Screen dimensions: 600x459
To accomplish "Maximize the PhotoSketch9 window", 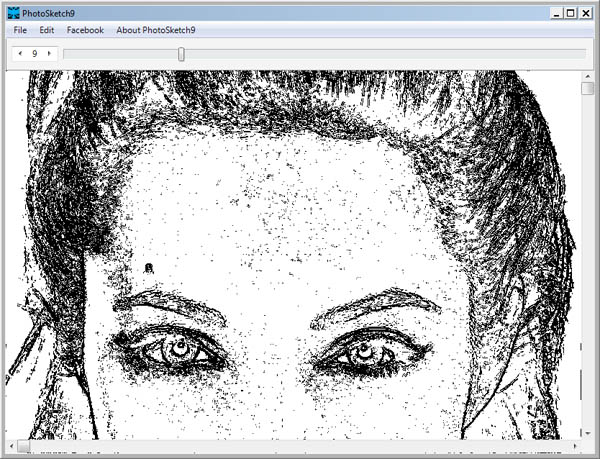I will pyautogui.click(x=571, y=14).
